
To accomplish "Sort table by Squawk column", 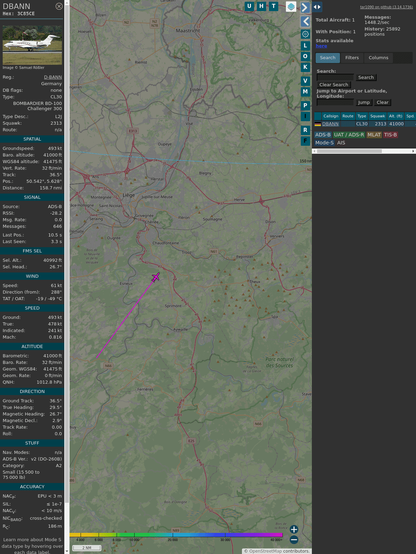I will tap(377, 116).
